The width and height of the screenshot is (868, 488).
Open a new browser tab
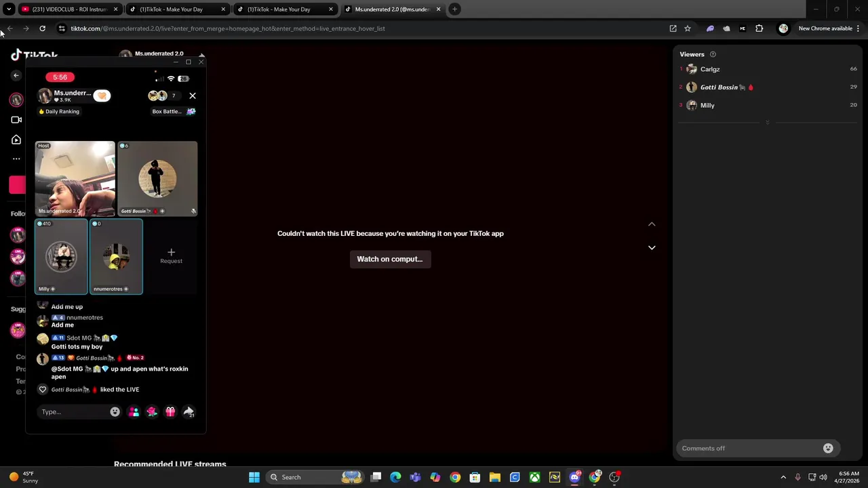(455, 9)
